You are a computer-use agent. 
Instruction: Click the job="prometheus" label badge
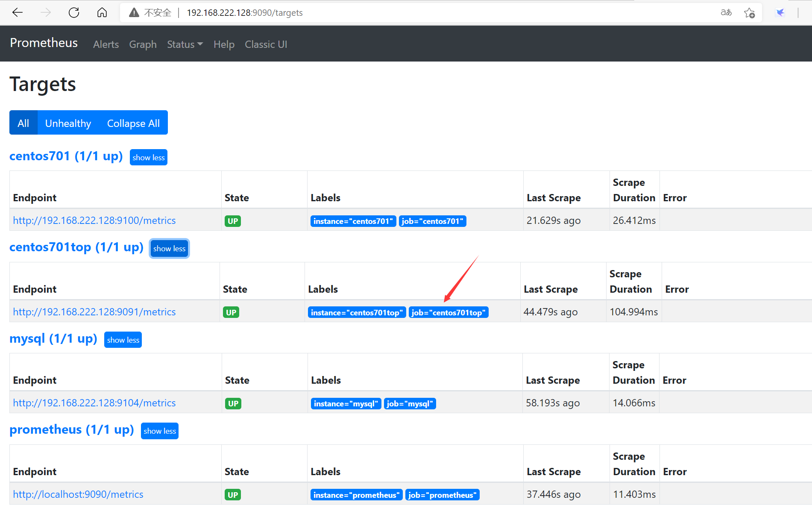pos(443,495)
